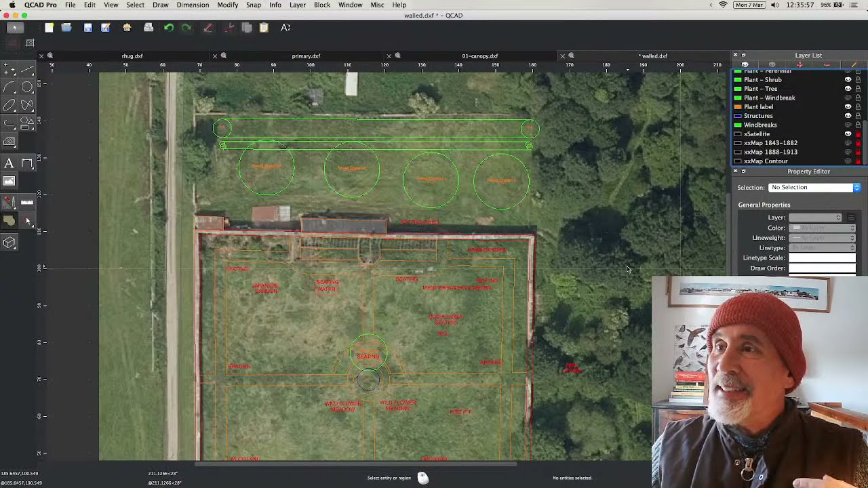The width and height of the screenshot is (868, 488).
Task: Select the Spline drawing tool
Action: [27, 105]
